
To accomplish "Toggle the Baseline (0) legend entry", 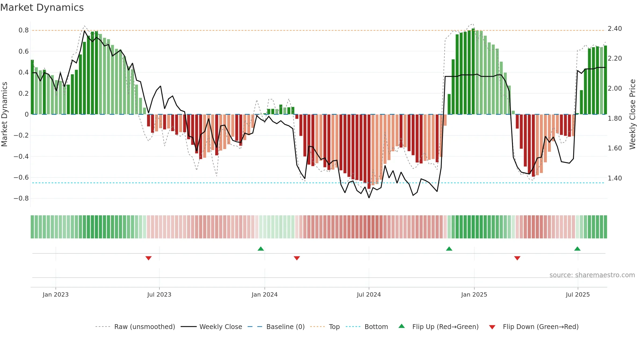I will (x=276, y=327).
